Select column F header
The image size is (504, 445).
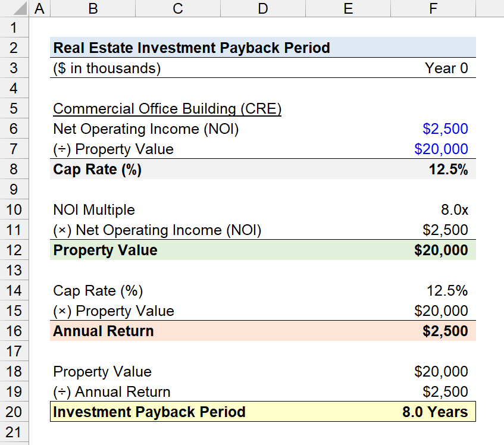coord(433,8)
